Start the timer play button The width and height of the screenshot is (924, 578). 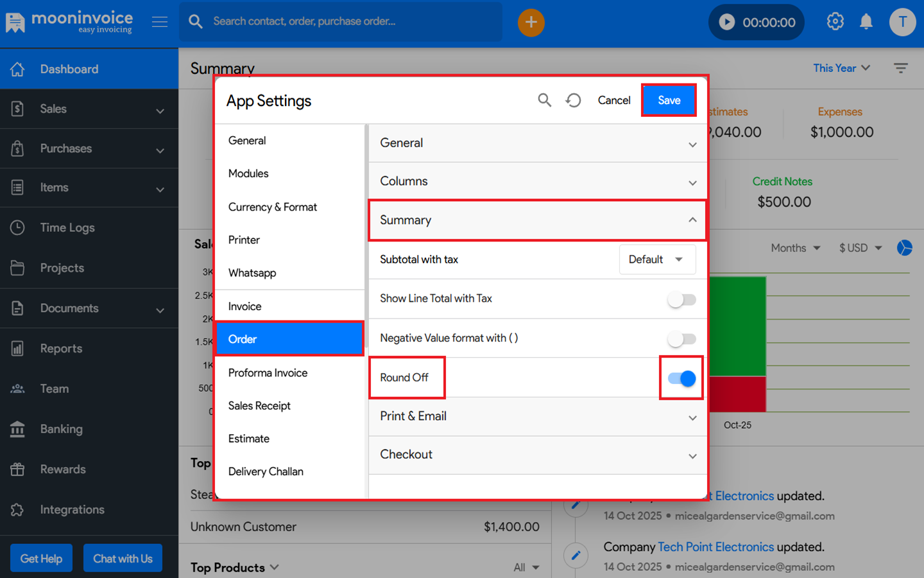click(x=726, y=22)
